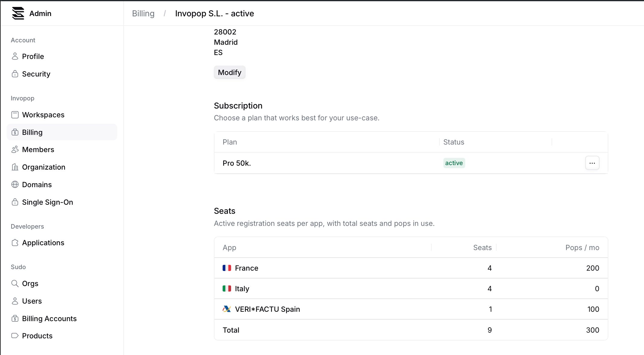The image size is (644, 355).
Task: Click the App column header
Action: tap(229, 247)
